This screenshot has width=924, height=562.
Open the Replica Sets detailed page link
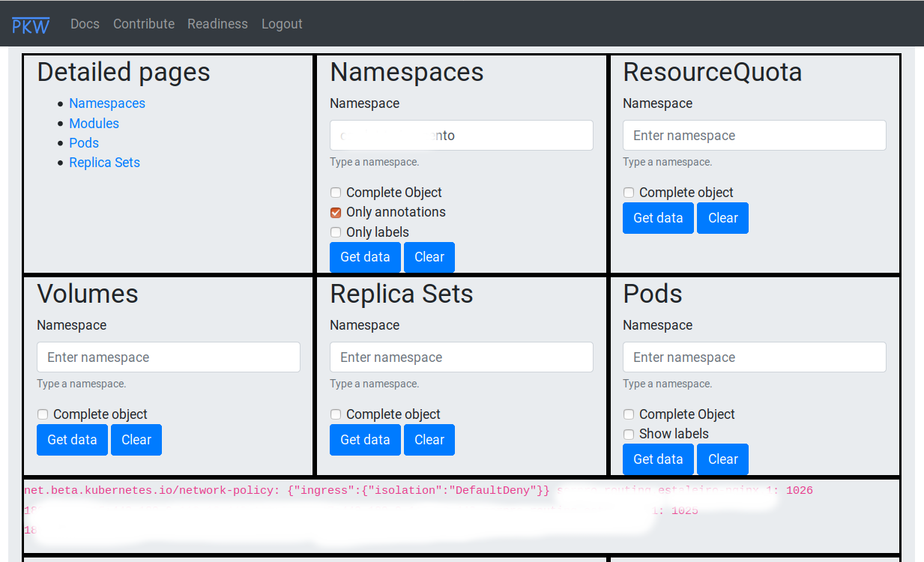[x=104, y=163]
